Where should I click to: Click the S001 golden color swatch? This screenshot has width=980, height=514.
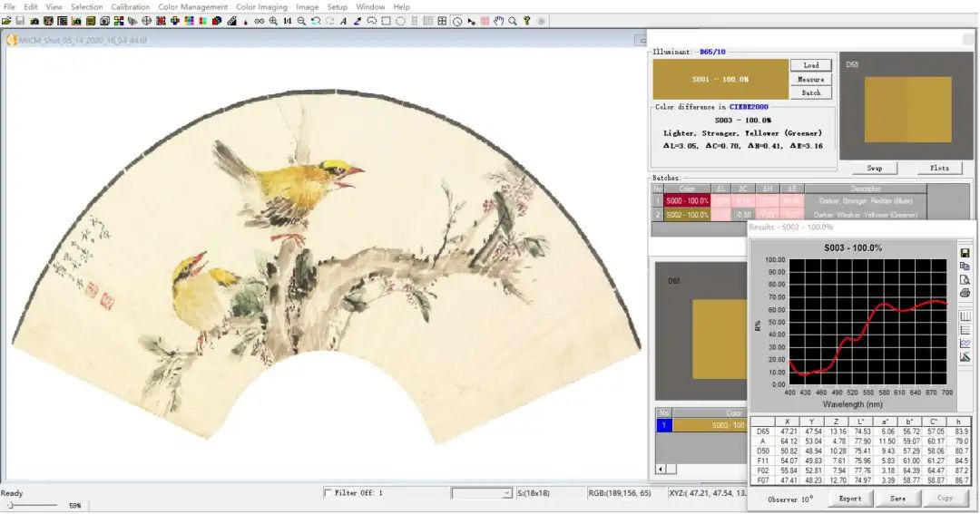(720, 79)
